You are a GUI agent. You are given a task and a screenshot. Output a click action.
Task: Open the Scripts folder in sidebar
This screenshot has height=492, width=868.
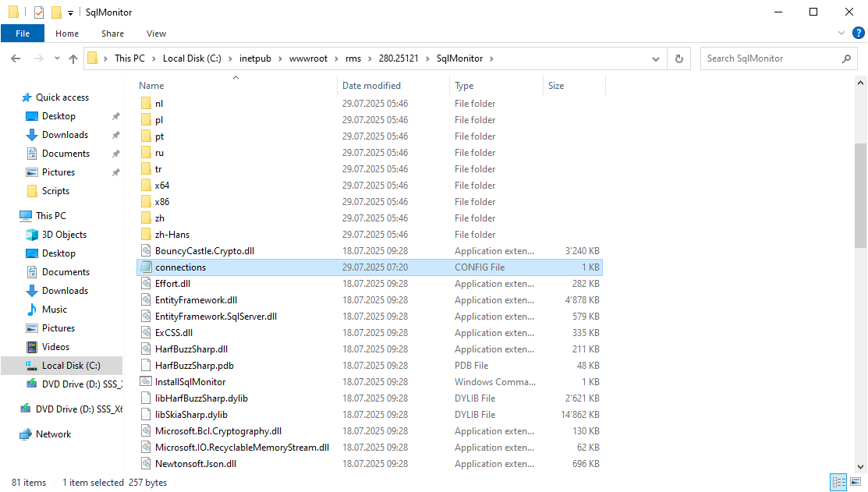pyautogui.click(x=55, y=191)
